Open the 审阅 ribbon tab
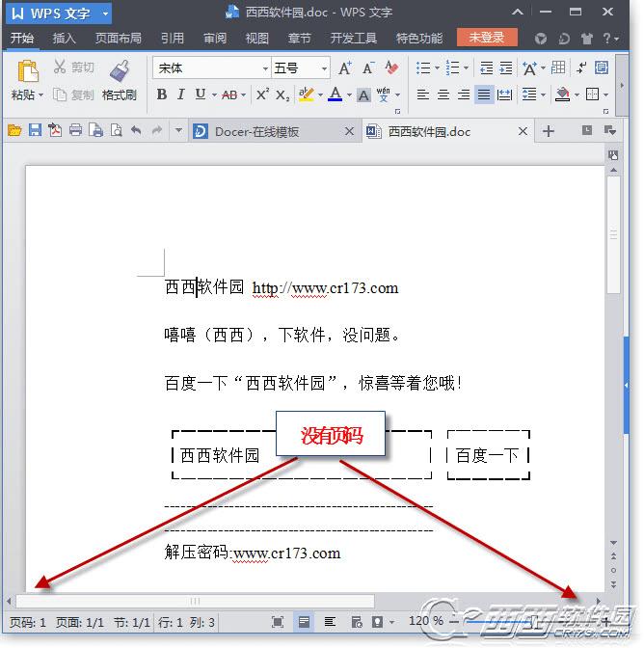The height and width of the screenshot is (648, 644). pyautogui.click(x=215, y=38)
